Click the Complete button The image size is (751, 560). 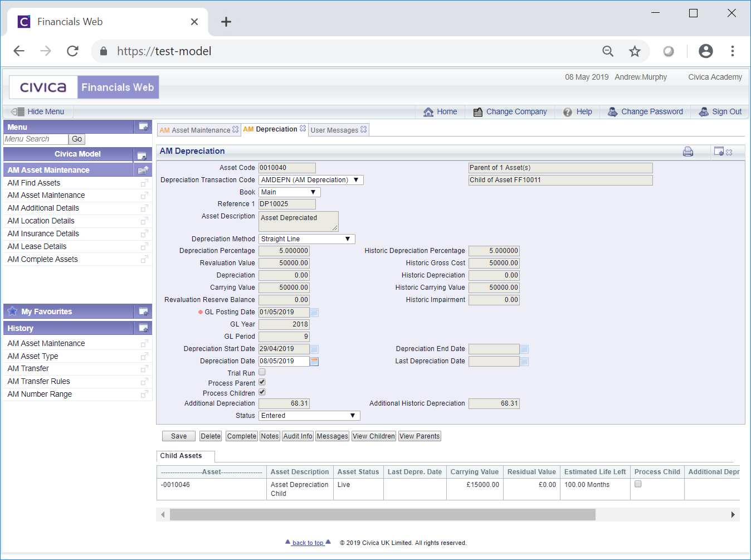(x=242, y=436)
